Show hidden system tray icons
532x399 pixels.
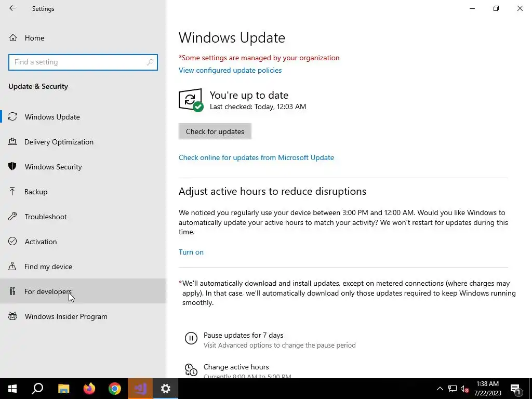pyautogui.click(x=440, y=389)
